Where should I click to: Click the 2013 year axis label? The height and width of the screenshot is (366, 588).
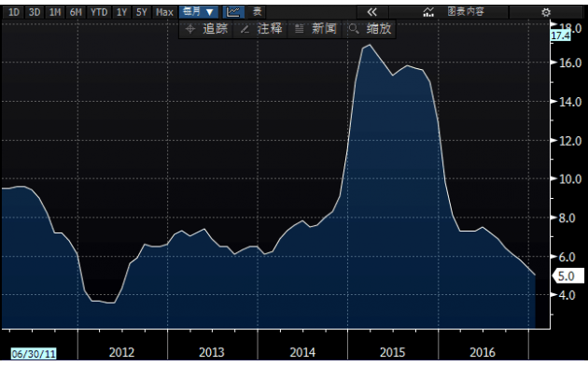point(212,352)
